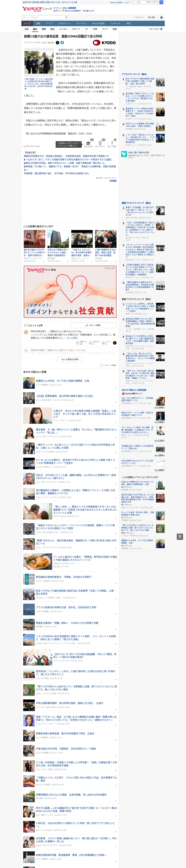The width and height of the screenshot is (186, 868).
Task: Toggle the コメント非表示 checkbox
Action: (102, 365)
